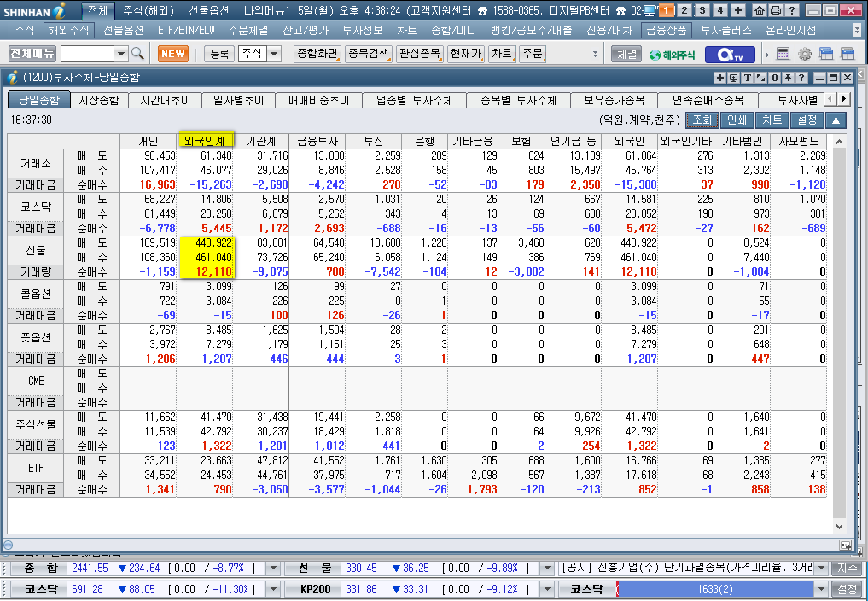
Task: Click table scrollbar up arrow
Action: point(839,141)
